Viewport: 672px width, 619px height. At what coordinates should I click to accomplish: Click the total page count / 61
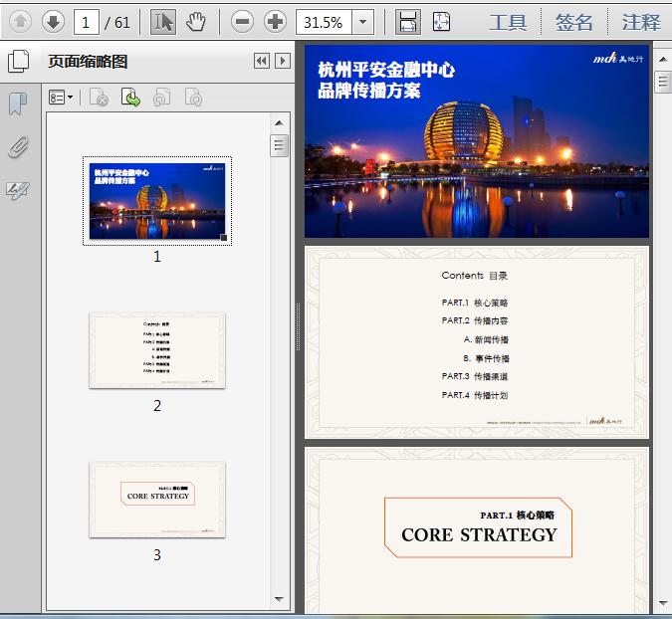click(x=117, y=22)
